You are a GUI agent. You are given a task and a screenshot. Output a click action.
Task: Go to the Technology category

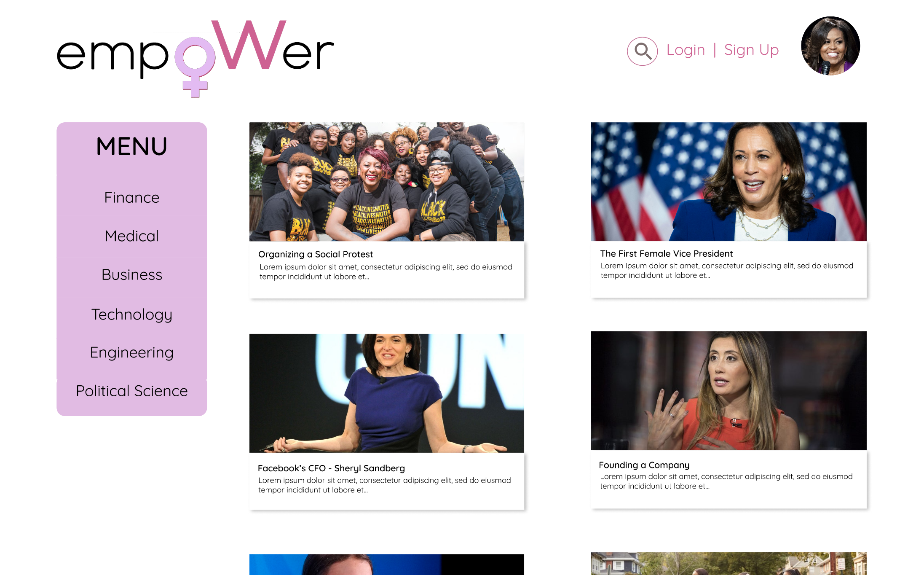tap(132, 314)
